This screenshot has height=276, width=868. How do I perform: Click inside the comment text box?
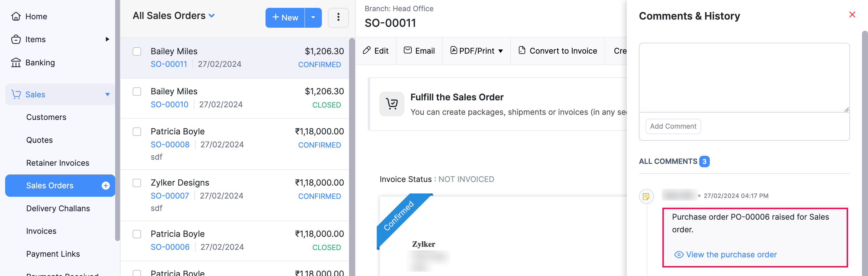(744, 77)
